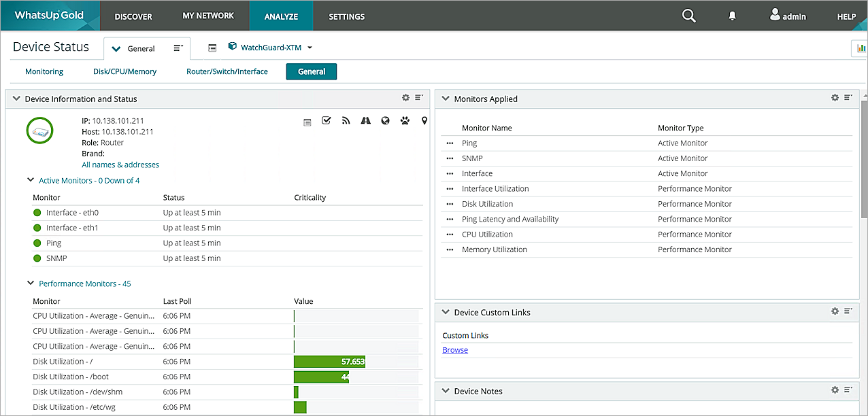
Task: Click the paw print icon in device info
Action: (405, 121)
